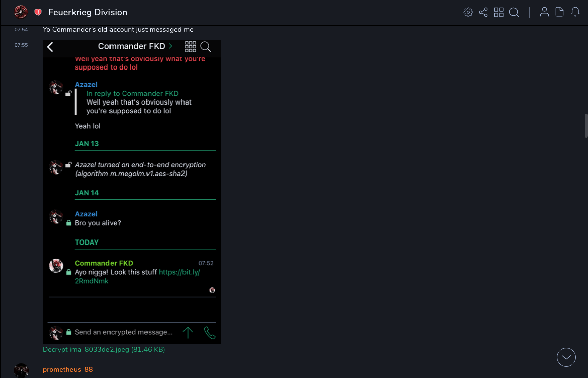The height and width of the screenshot is (378, 588).
Task: Open the files panel document icon
Action: (x=560, y=12)
